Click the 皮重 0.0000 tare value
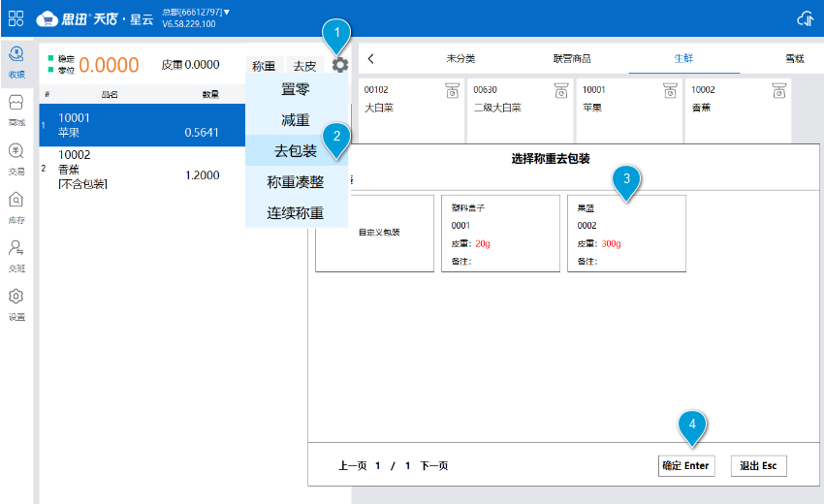Screen dimensions: 824x504 [x=190, y=65]
